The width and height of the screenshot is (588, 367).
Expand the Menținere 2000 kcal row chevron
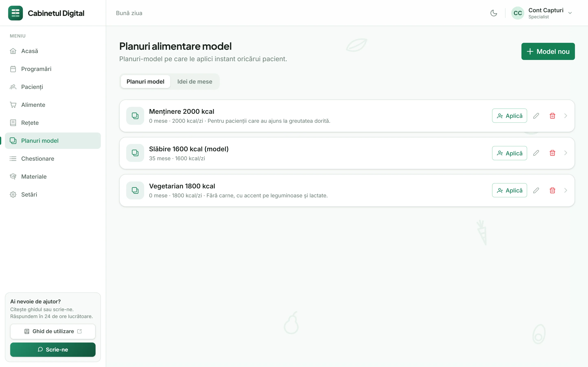pos(566,116)
